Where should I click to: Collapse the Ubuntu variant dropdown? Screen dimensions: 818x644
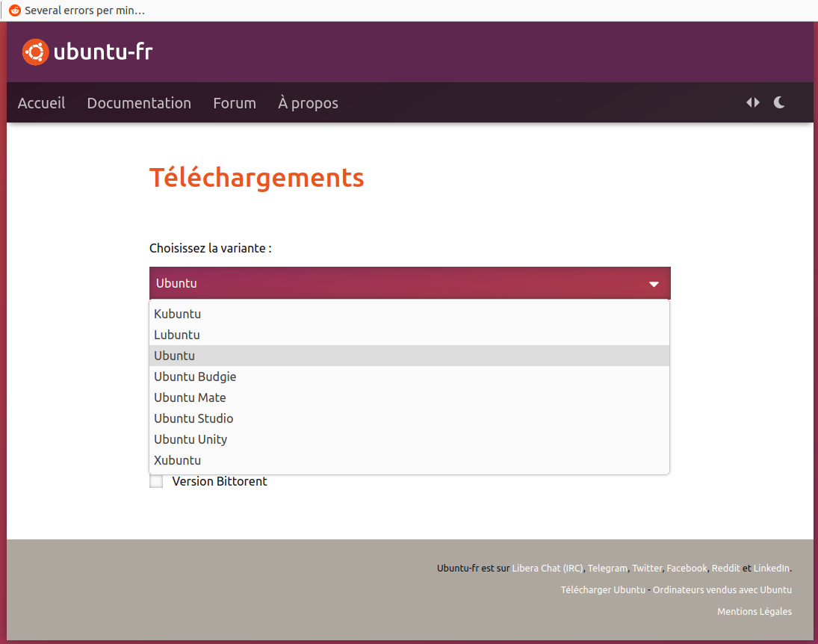pyautogui.click(x=409, y=283)
